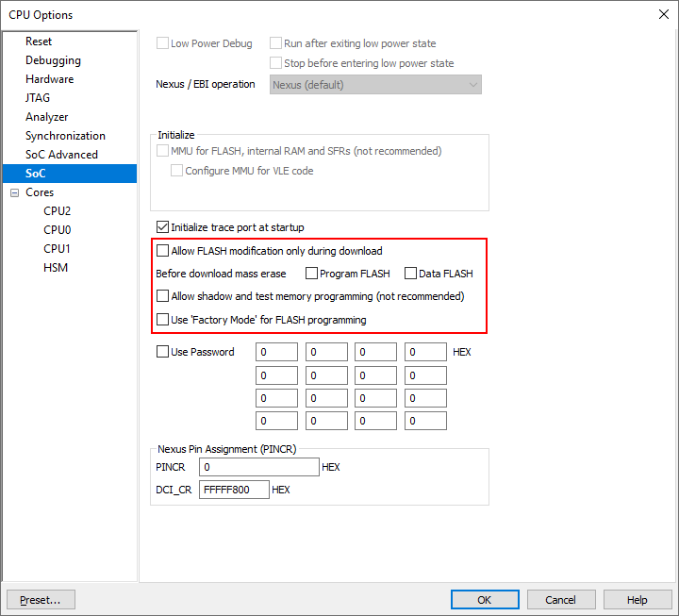Check the Program FLASH mass erase box
Screen dimensions: 679x616
311,274
